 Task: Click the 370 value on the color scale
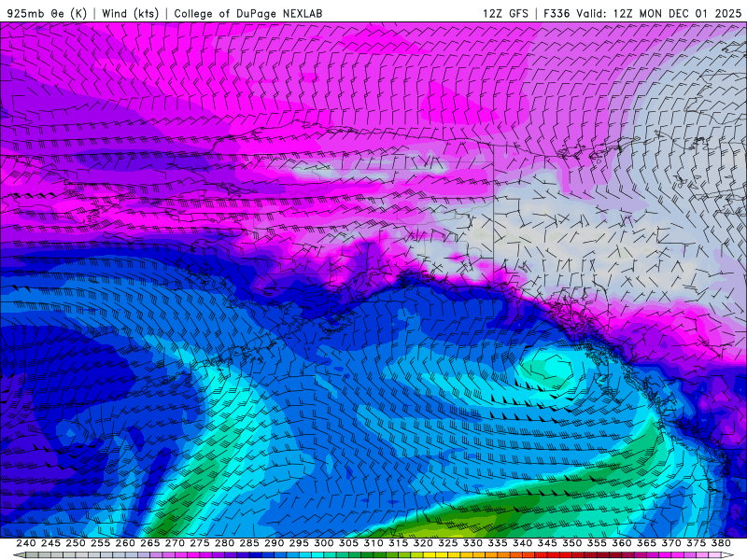pos(671,543)
